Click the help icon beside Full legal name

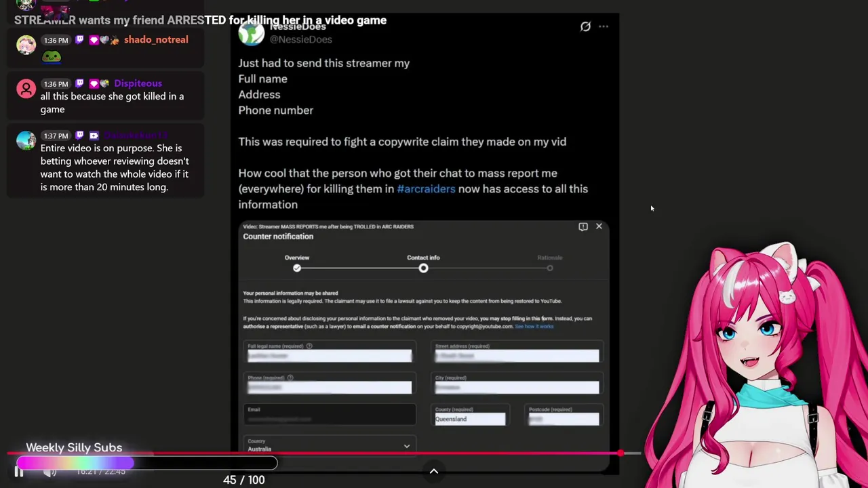tap(309, 346)
